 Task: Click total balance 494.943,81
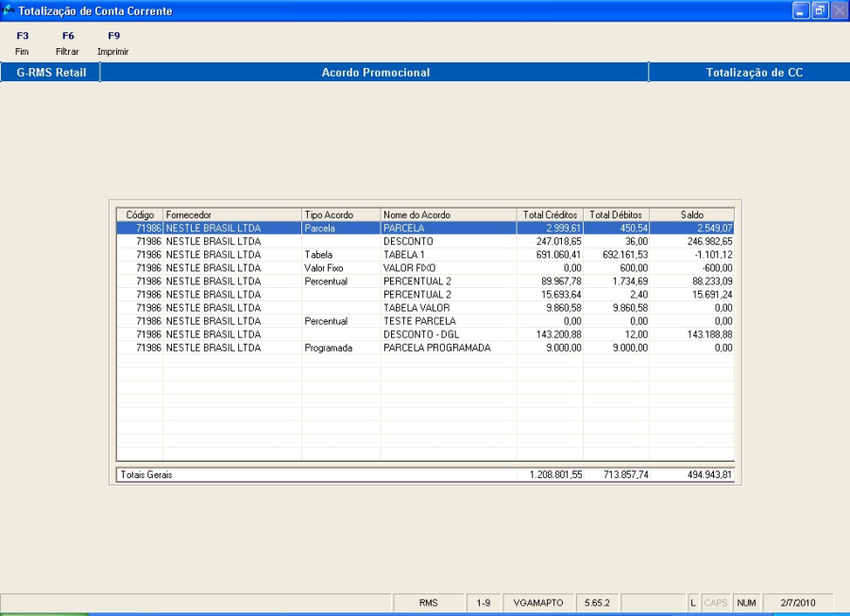[709, 474]
